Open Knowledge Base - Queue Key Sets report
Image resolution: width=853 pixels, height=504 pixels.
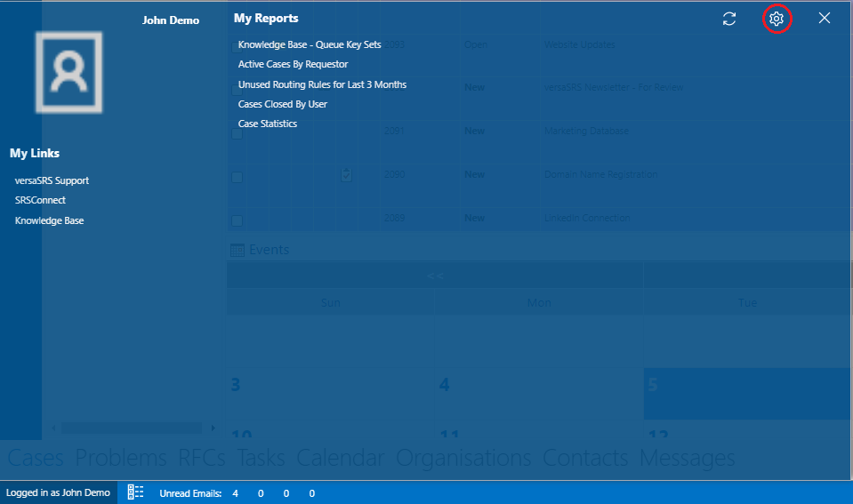pos(310,44)
